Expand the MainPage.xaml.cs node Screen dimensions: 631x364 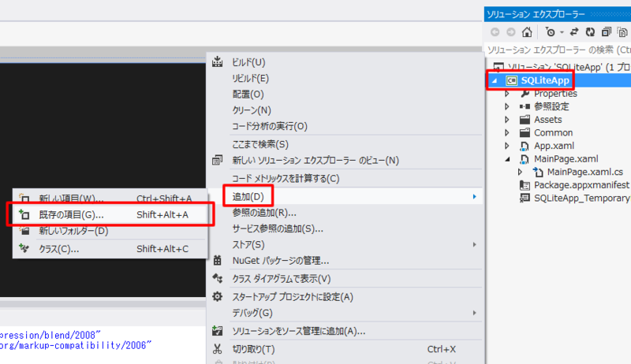520,172
